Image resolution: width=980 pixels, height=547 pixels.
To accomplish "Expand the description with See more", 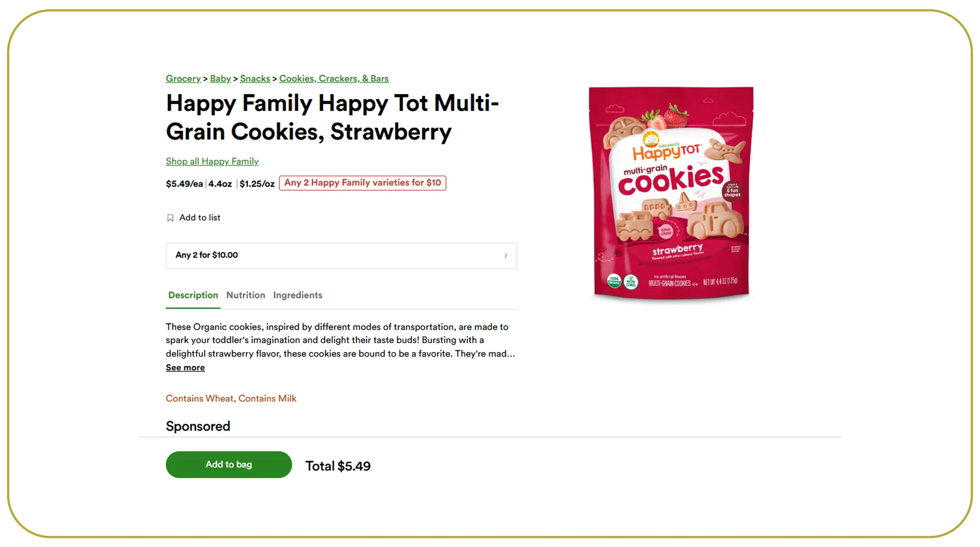I will click(x=185, y=367).
